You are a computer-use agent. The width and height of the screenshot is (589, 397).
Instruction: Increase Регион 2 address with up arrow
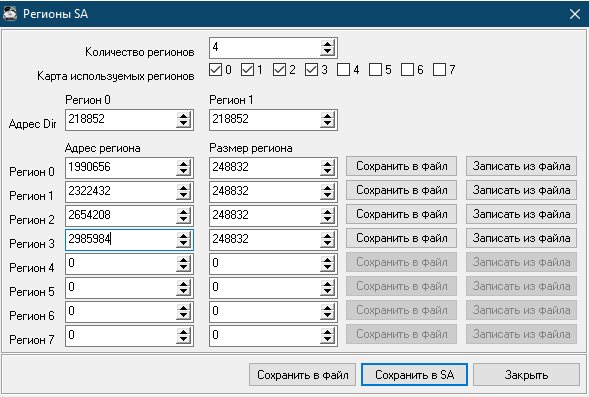[183, 211]
